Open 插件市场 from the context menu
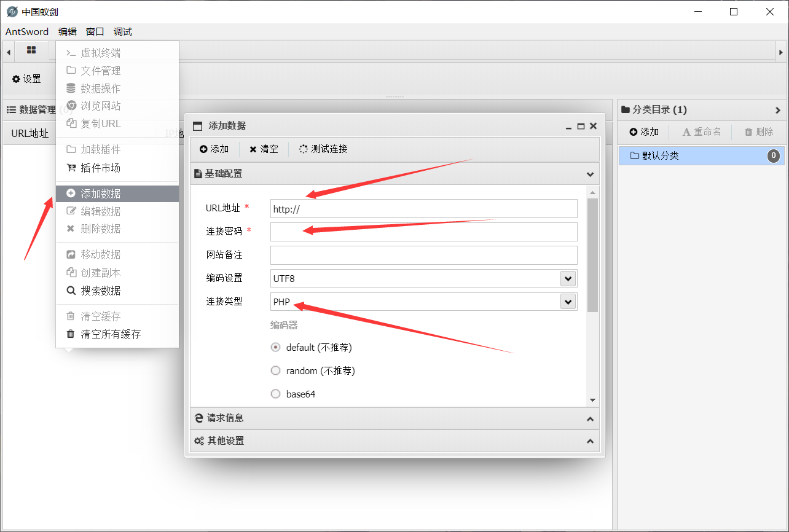This screenshot has width=789, height=532. 117,168
